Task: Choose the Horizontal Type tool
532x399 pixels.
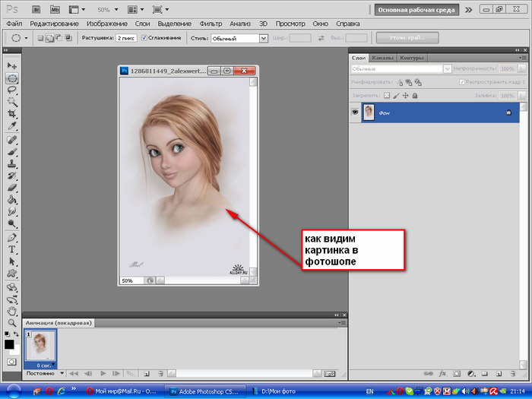Action: (x=12, y=249)
